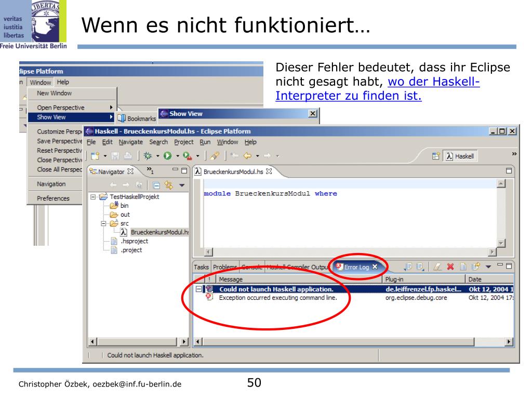Select the Haskell perspective button
This screenshot has width=532, height=399.
[460, 156]
